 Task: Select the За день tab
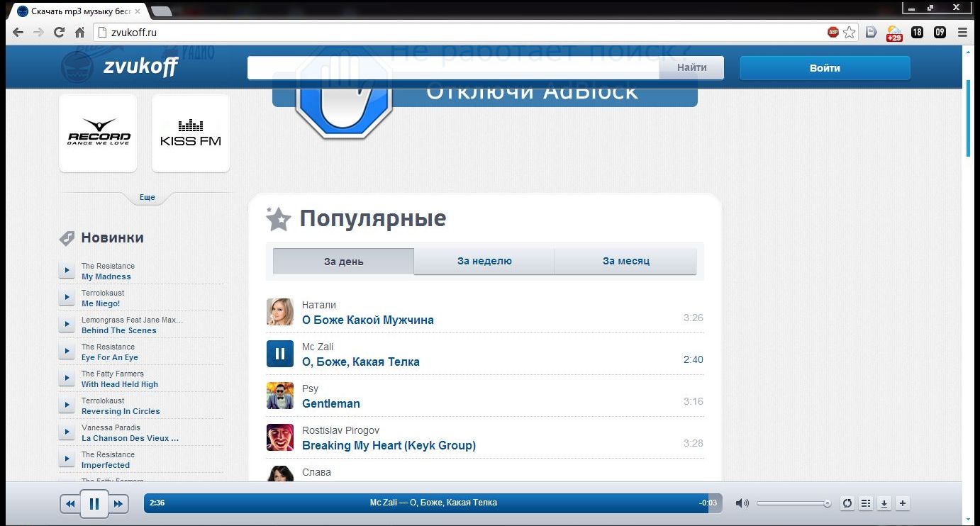pos(343,261)
